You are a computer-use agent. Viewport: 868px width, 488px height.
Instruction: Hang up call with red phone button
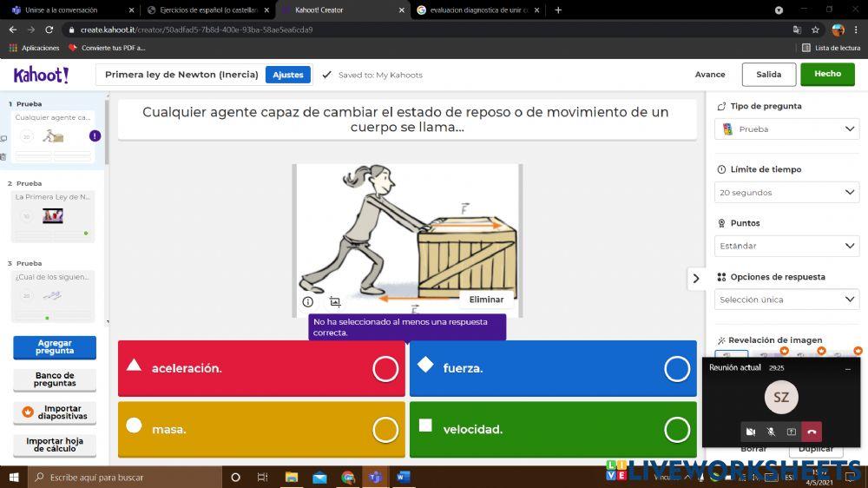coord(812,432)
